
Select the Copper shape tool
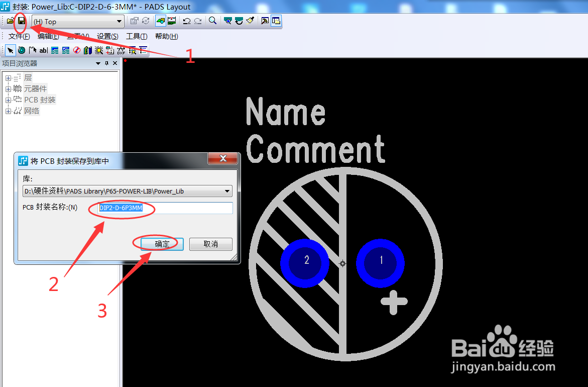click(55, 50)
